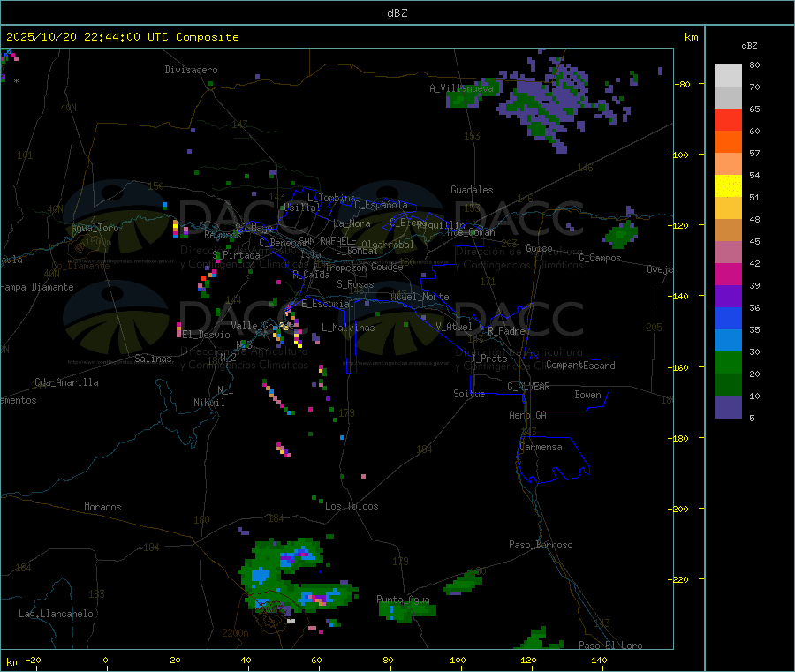
Task: Click the 45 dBZ brown-orange swatch
Action: (728, 230)
